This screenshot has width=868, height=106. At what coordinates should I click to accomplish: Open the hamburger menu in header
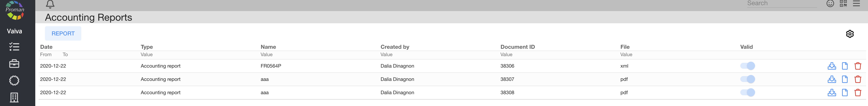coord(856,3)
